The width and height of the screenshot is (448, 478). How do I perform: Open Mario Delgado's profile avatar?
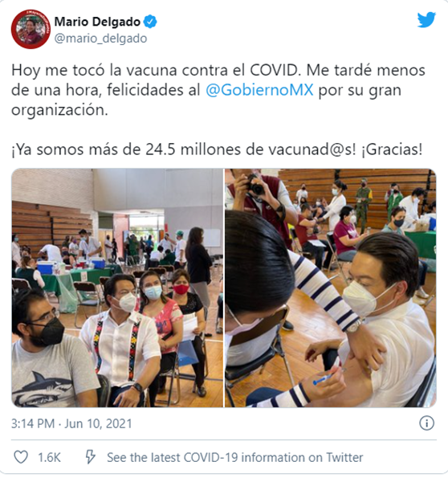pyautogui.click(x=31, y=29)
